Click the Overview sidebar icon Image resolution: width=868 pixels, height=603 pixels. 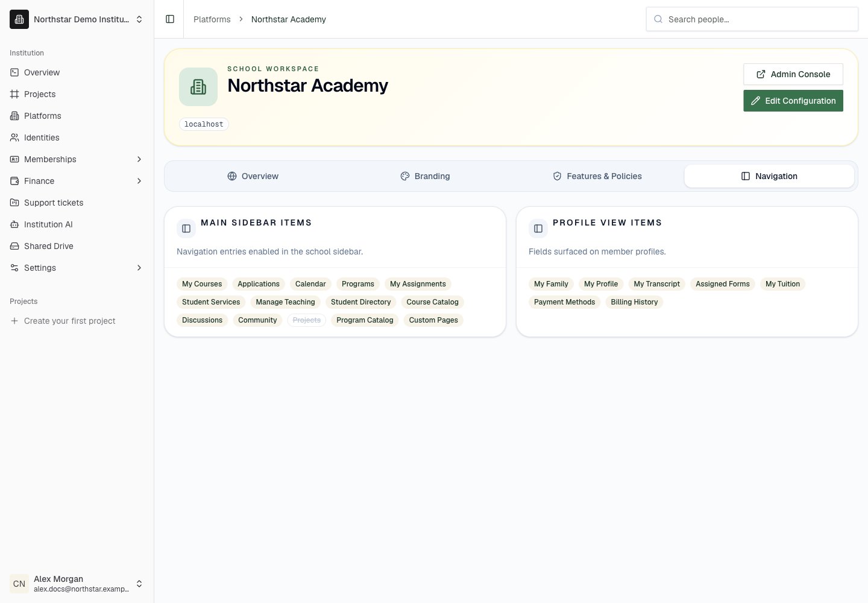coord(14,72)
